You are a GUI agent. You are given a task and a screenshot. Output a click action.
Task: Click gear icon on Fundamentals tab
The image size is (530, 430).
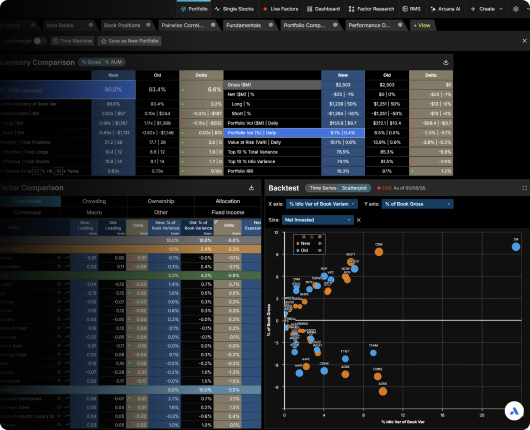tap(270, 25)
